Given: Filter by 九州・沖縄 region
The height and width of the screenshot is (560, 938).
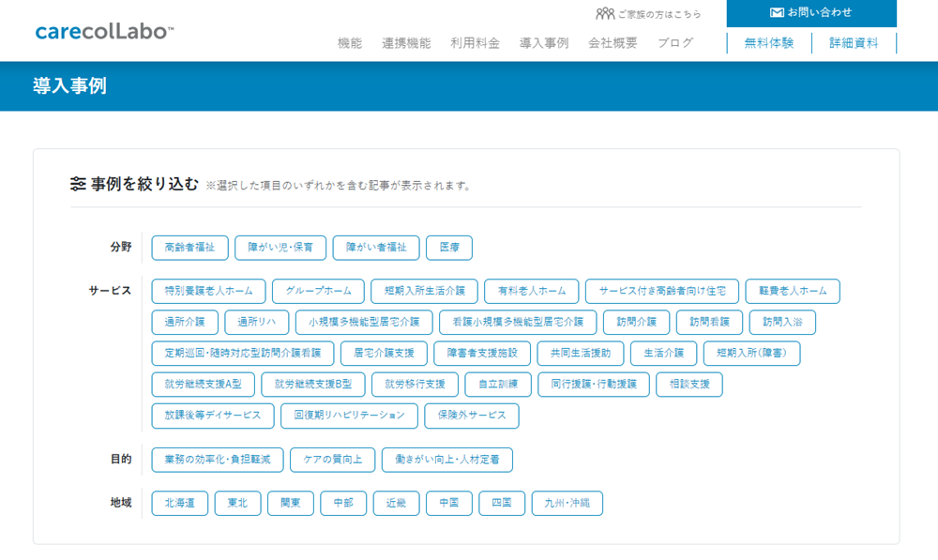Looking at the screenshot, I should point(567,504).
